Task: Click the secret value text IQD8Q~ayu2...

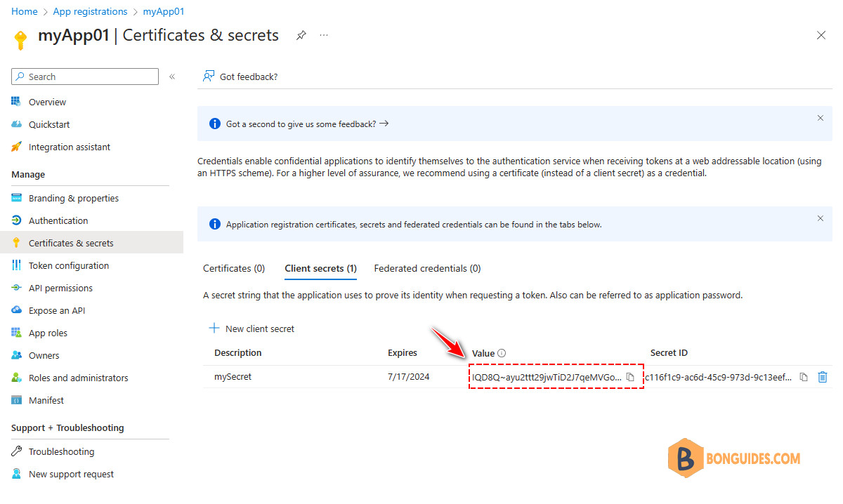Action: click(547, 377)
